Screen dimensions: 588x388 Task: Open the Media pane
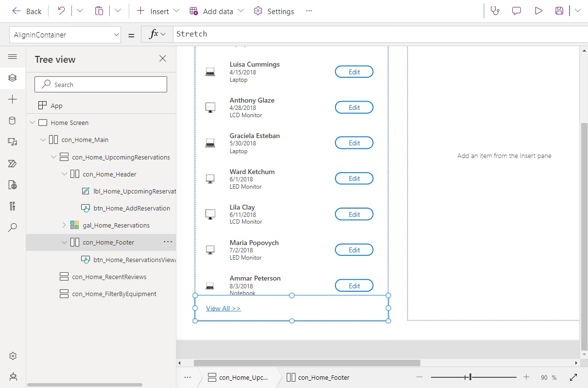tap(13, 142)
